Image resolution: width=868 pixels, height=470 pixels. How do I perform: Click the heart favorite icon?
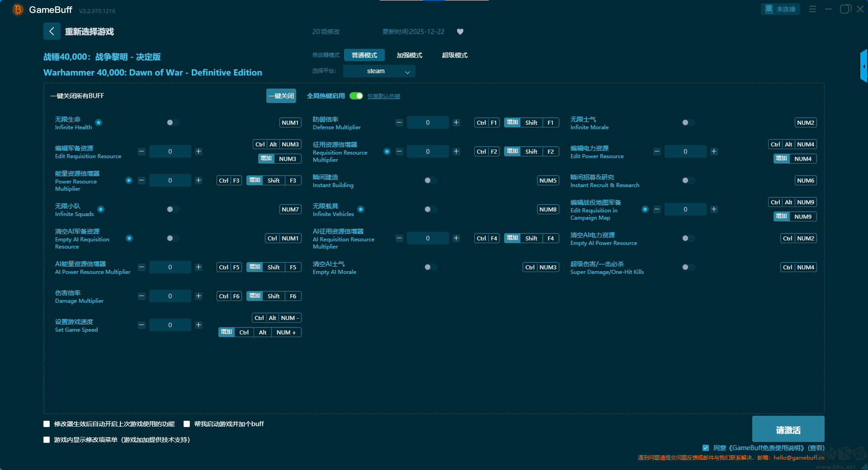pos(460,32)
